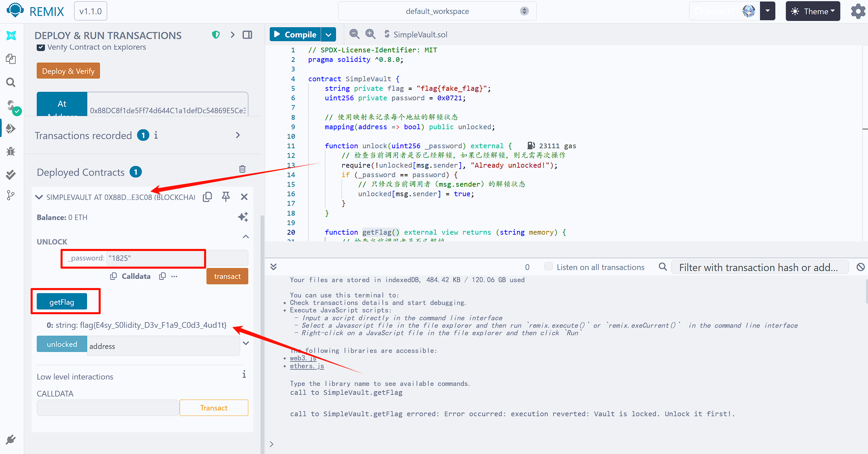The width and height of the screenshot is (868, 454).
Task: Open the File explorer sidebar icon
Action: (x=11, y=59)
